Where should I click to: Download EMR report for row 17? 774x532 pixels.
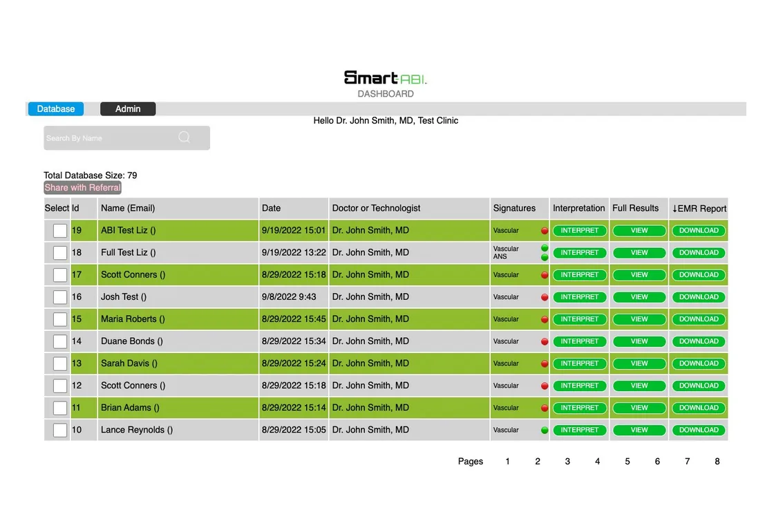[x=699, y=275]
